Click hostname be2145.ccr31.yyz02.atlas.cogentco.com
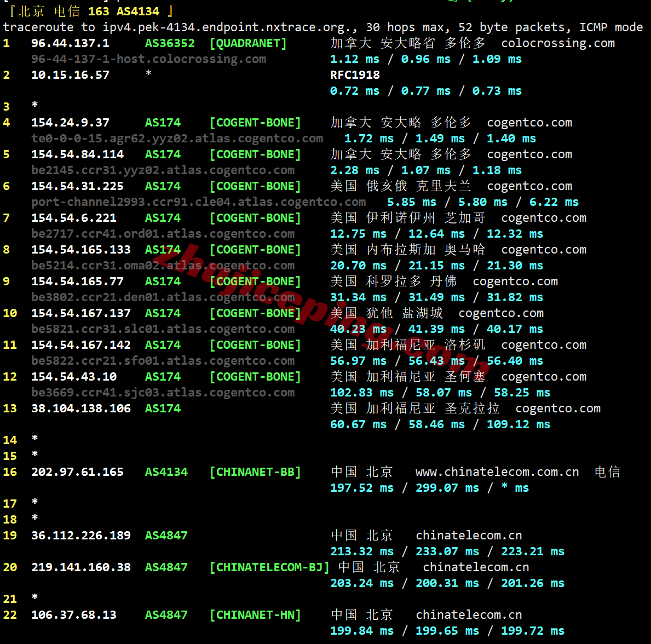651x644 pixels. click(163, 170)
